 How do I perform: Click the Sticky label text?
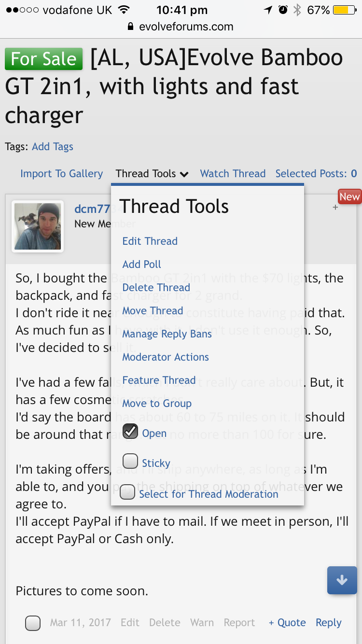[156, 463]
